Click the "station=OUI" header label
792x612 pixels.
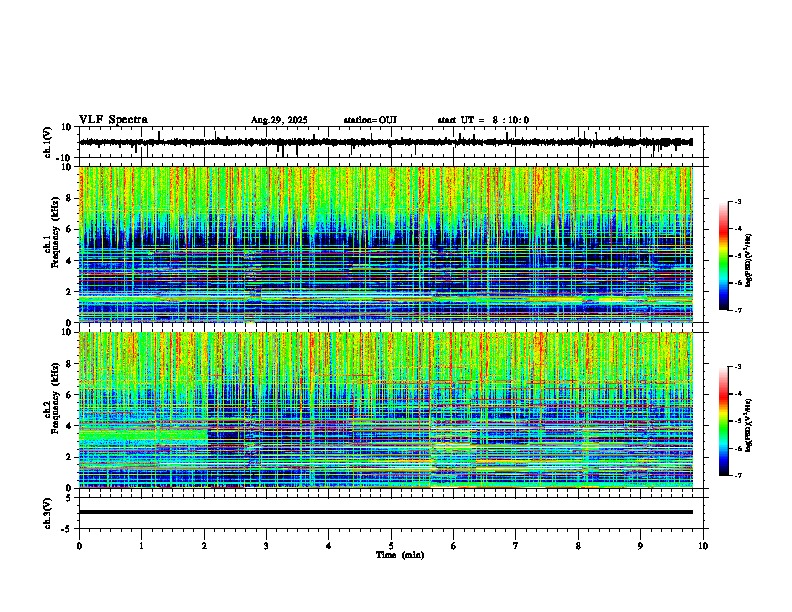370,120
